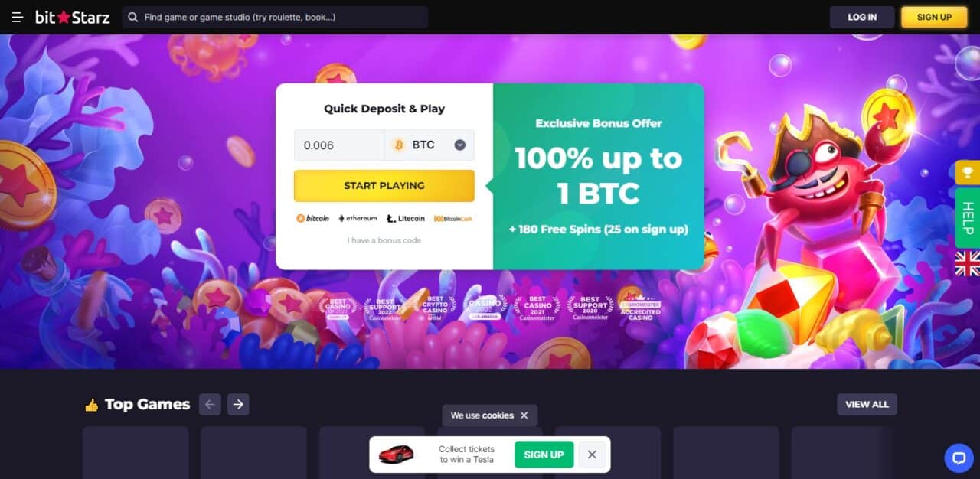Dismiss the cookies notice with X
The width and height of the screenshot is (980, 479).
(x=524, y=415)
